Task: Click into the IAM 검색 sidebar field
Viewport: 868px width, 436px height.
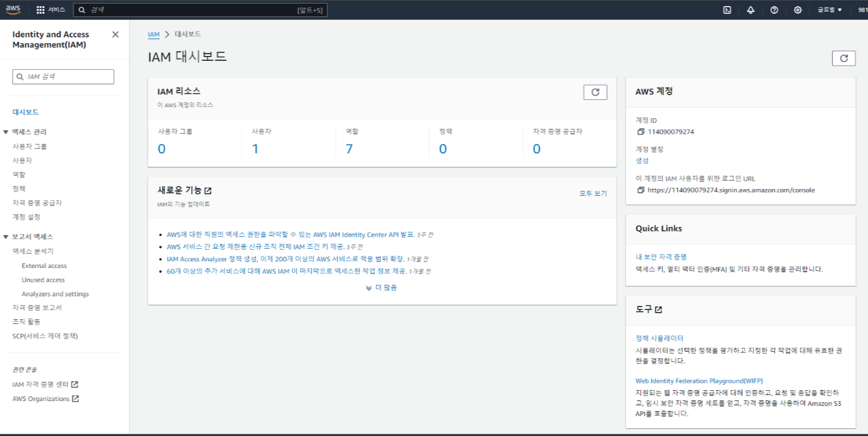Action: click(x=63, y=77)
